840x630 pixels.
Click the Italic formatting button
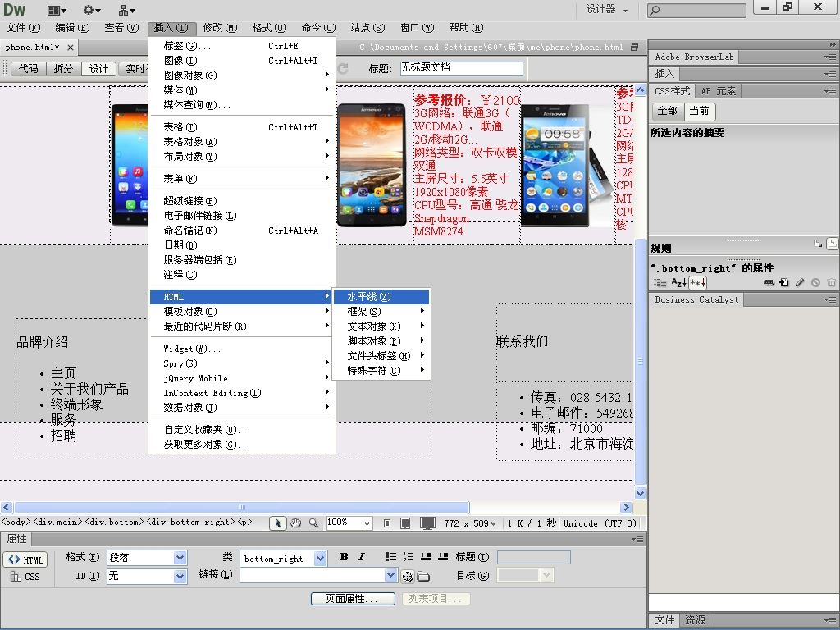tap(361, 558)
